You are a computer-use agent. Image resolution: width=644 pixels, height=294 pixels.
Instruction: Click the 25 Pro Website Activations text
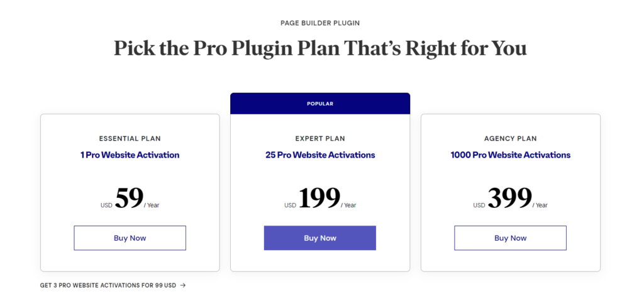[320, 155]
